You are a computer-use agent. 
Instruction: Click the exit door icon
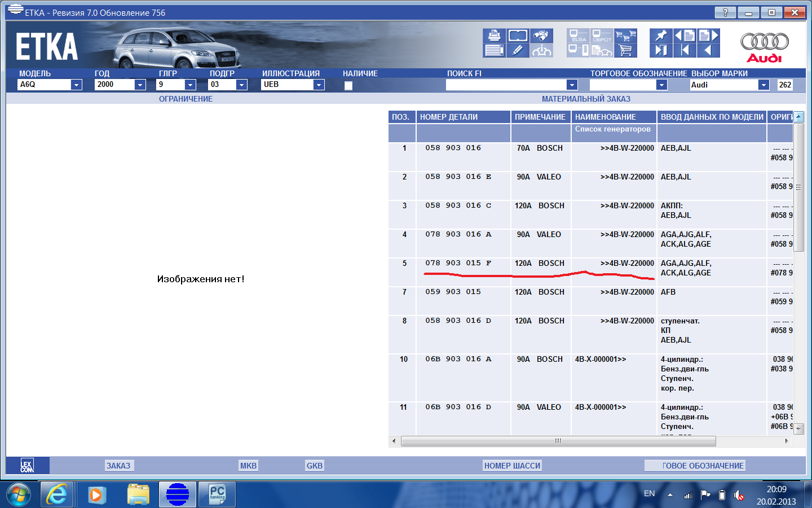[661, 50]
